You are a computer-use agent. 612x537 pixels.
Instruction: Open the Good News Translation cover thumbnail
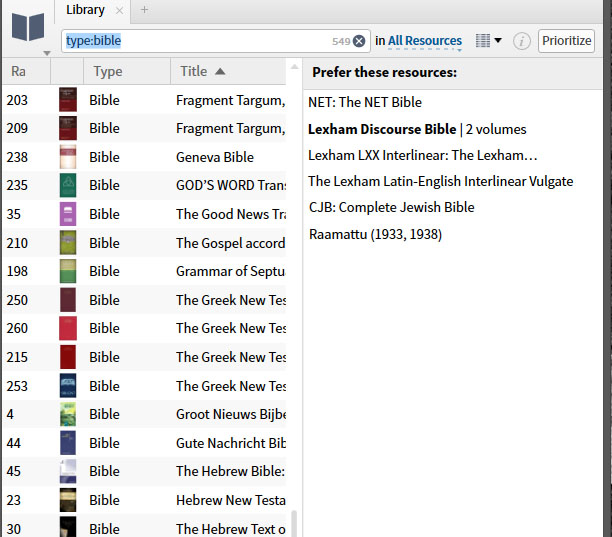(x=68, y=214)
